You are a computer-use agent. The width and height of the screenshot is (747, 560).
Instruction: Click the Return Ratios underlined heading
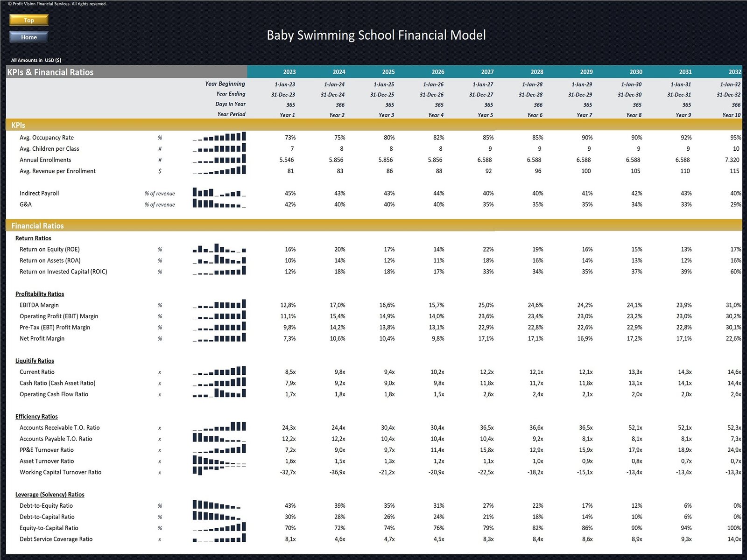tap(33, 238)
